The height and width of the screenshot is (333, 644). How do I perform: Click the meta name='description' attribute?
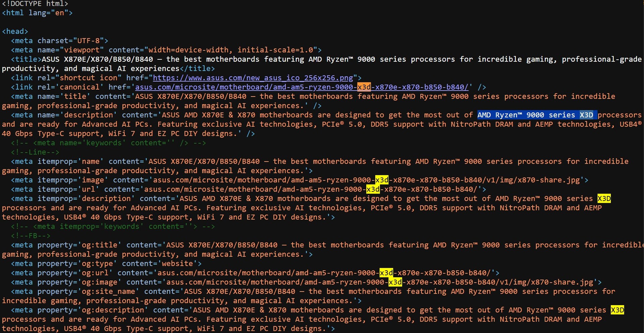pyautogui.click(x=77, y=115)
